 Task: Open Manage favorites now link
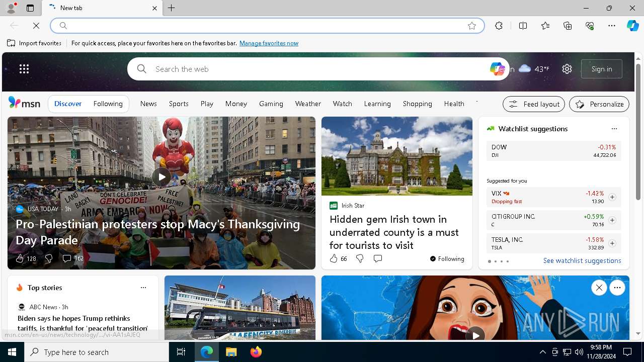(x=269, y=43)
